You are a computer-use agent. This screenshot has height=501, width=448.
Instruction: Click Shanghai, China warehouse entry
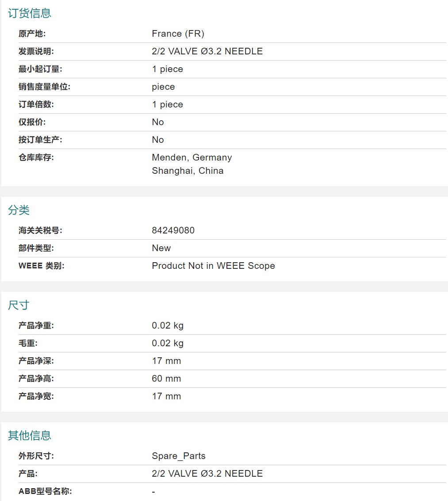(x=188, y=171)
